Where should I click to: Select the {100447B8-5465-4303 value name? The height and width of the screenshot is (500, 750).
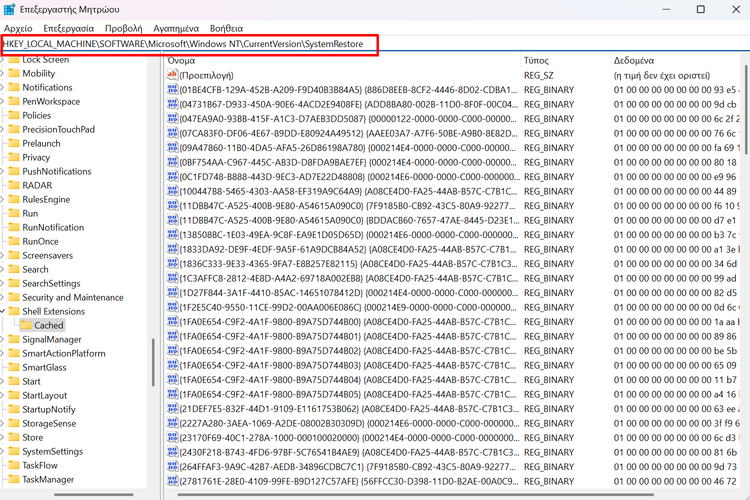point(348,191)
